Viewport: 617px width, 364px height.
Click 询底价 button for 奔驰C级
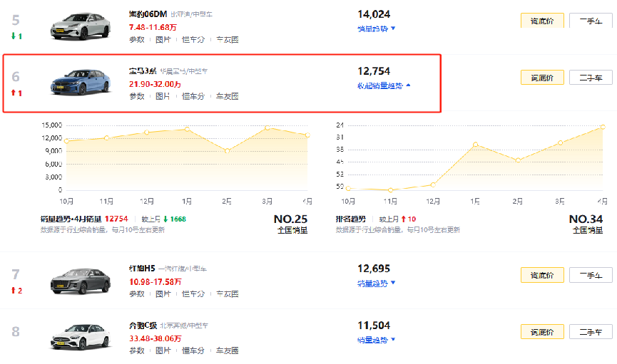[x=542, y=332]
